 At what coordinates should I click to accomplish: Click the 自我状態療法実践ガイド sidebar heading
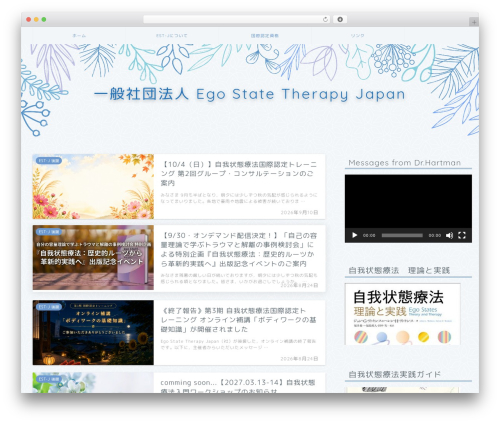pyautogui.click(x=395, y=375)
